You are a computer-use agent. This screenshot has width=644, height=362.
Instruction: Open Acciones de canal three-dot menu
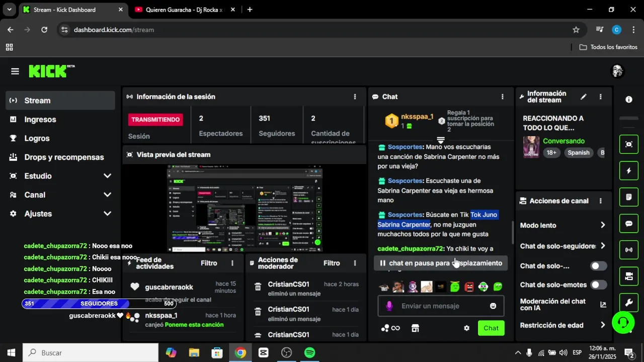600,201
